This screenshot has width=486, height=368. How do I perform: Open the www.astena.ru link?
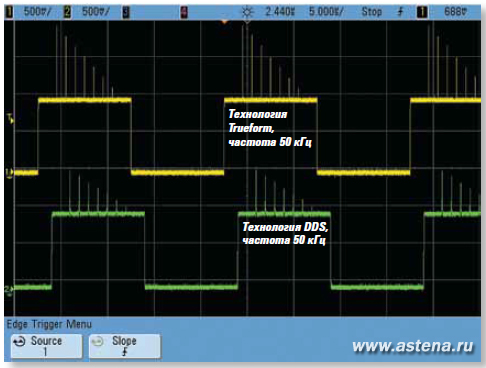pyautogui.click(x=413, y=346)
